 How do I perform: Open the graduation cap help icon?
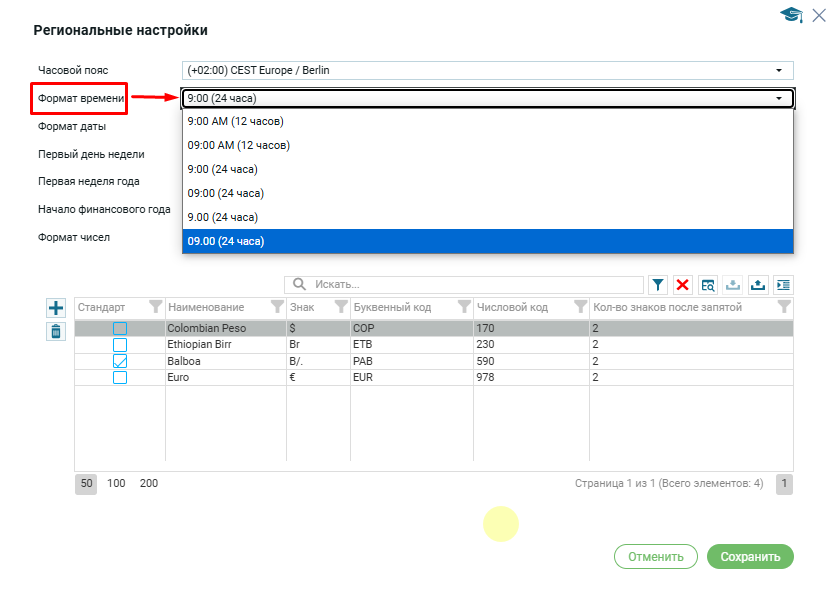click(x=791, y=14)
